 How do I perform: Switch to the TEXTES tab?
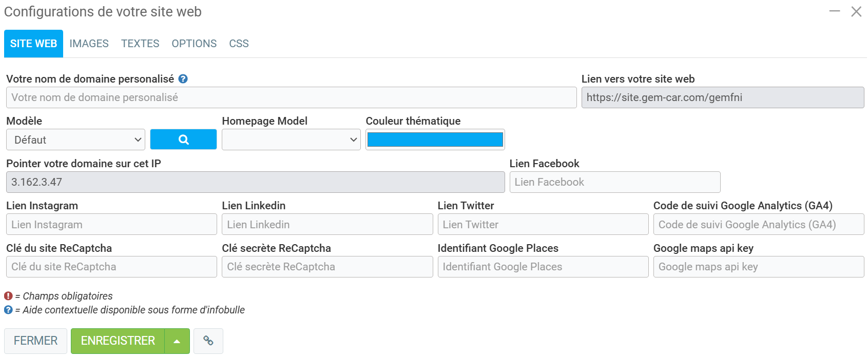coord(140,44)
